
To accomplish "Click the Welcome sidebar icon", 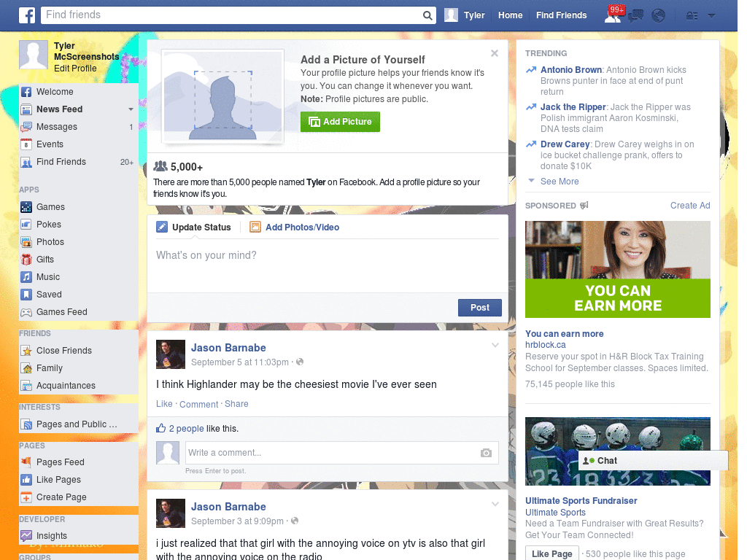I will click(26, 92).
